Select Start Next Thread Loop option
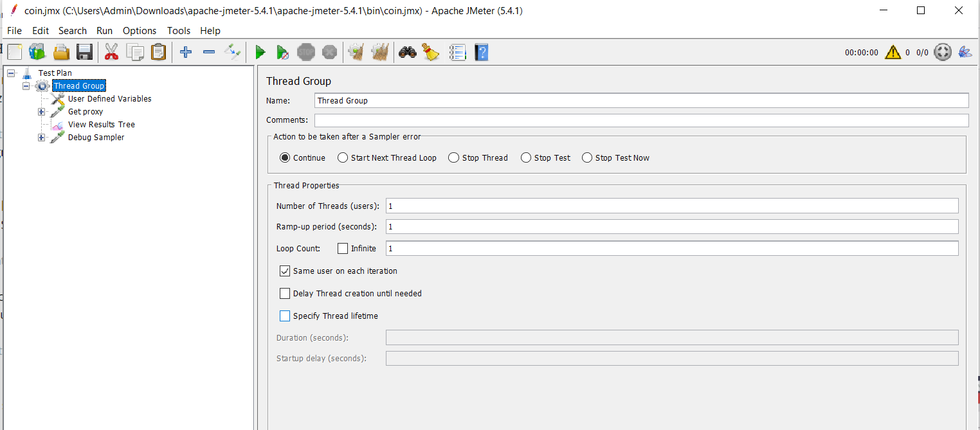980x430 pixels. 343,157
